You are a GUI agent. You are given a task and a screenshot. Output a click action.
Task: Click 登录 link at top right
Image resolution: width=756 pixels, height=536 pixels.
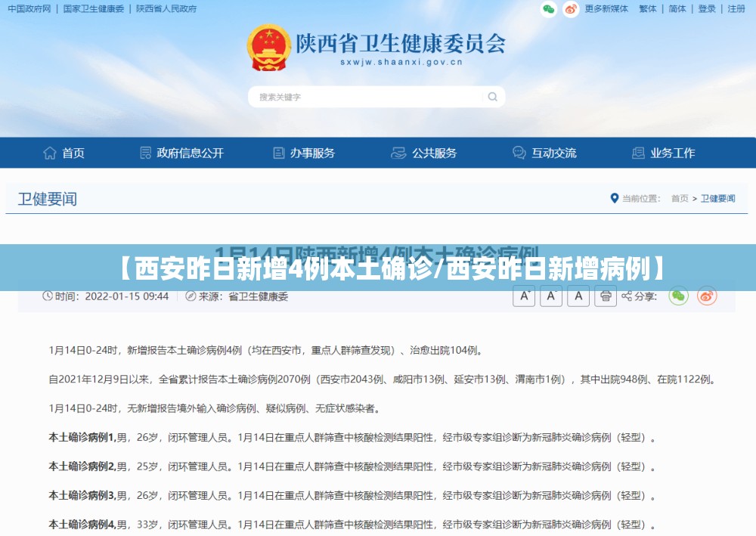tap(707, 8)
